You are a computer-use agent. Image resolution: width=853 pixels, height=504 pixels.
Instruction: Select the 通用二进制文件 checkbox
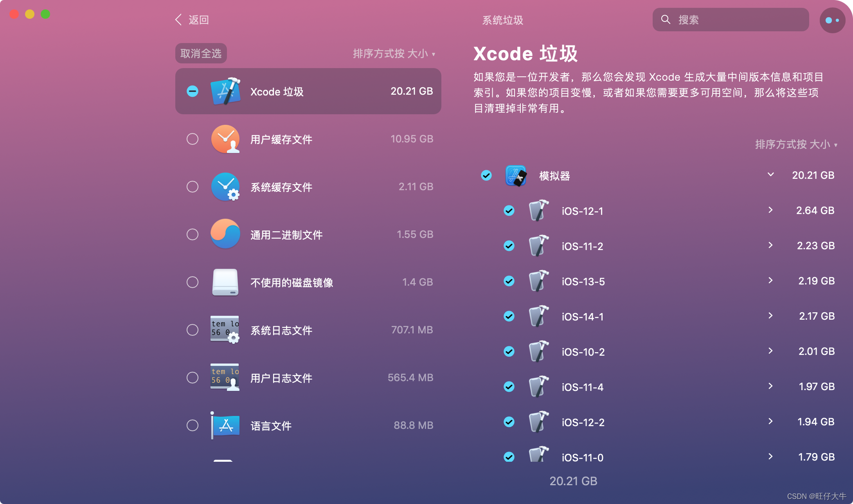click(193, 234)
